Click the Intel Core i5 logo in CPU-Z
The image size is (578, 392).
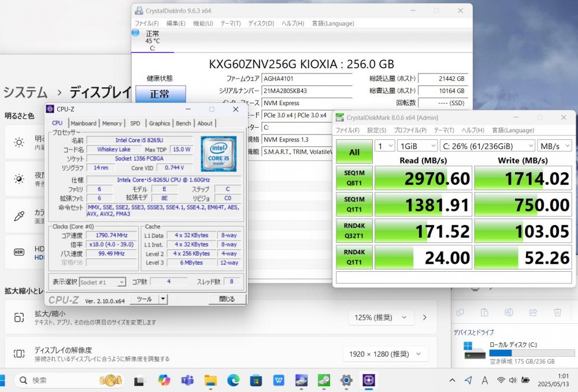[218, 154]
